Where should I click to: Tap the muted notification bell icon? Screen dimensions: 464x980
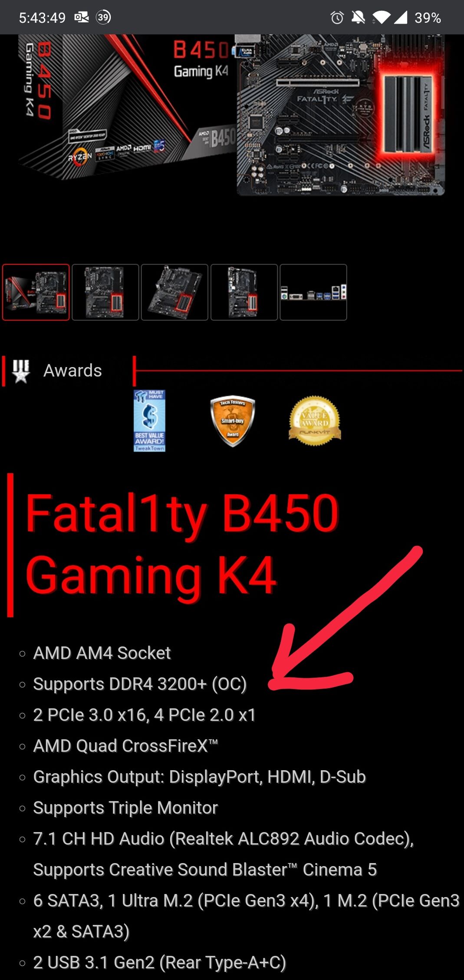click(358, 17)
